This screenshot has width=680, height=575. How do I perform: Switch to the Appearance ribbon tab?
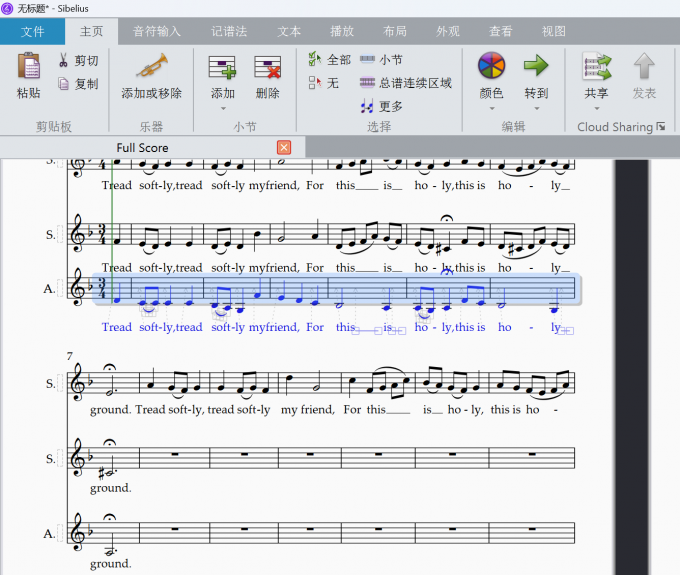[x=448, y=31]
